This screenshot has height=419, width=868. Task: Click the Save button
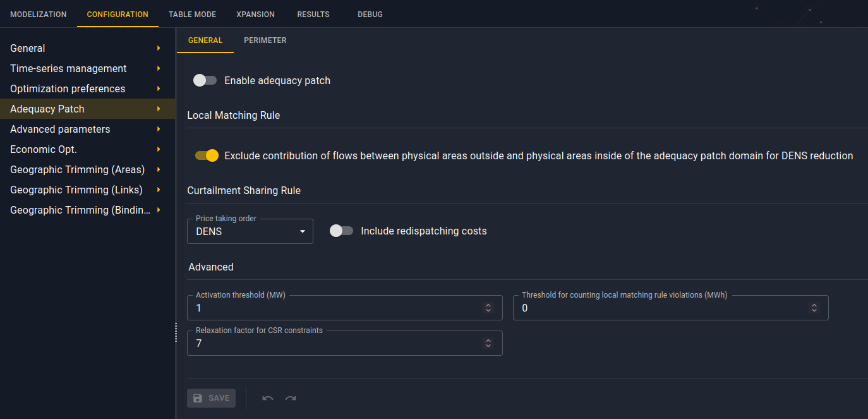pos(211,398)
